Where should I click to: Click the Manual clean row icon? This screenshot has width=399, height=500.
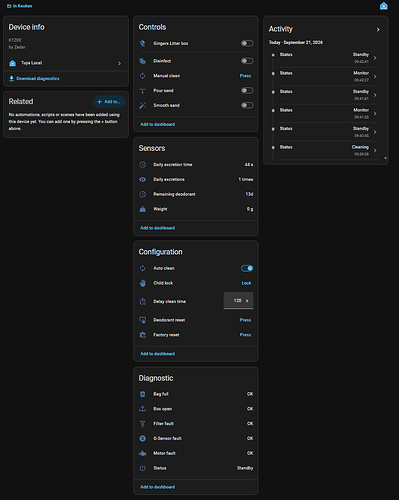pyautogui.click(x=142, y=76)
